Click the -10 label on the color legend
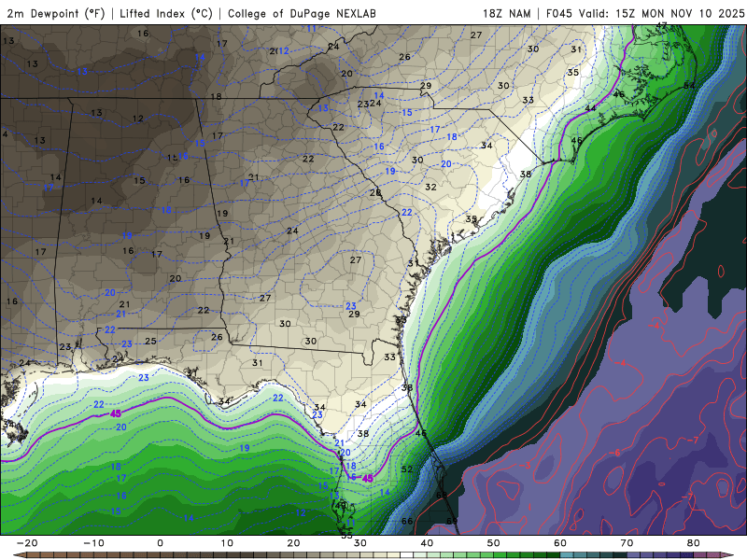This screenshot has height=560, width=747. point(93,543)
